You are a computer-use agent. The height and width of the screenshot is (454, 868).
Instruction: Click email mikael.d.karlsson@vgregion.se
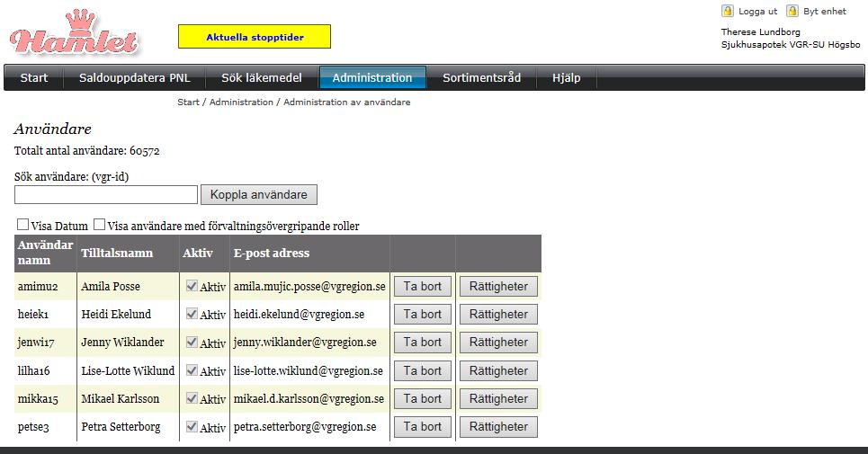pos(309,398)
